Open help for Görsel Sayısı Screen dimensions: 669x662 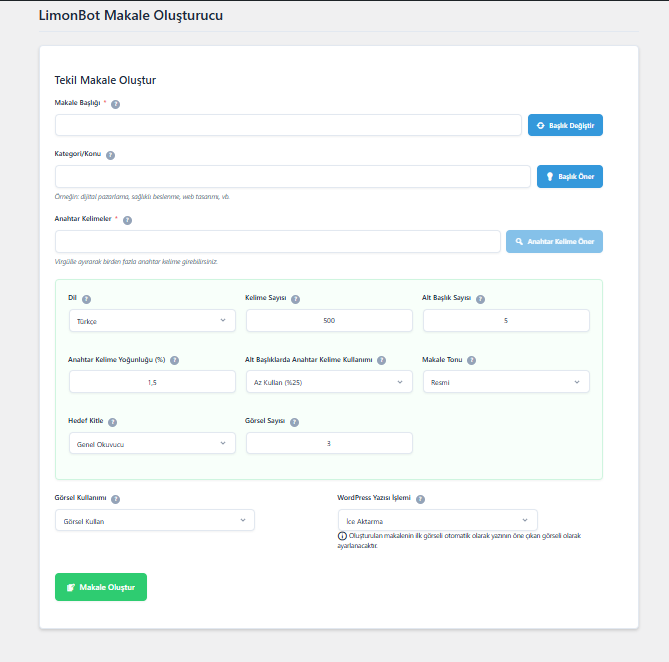294,422
